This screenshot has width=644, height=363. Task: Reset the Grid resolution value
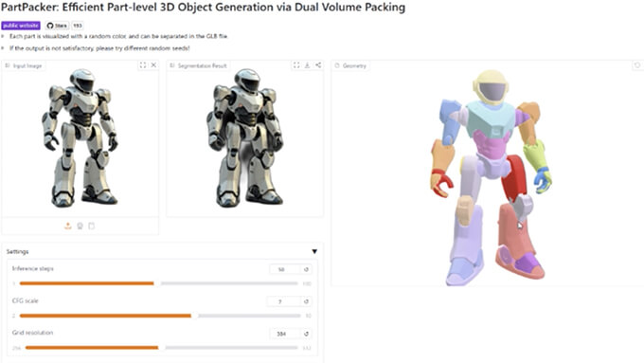point(306,334)
